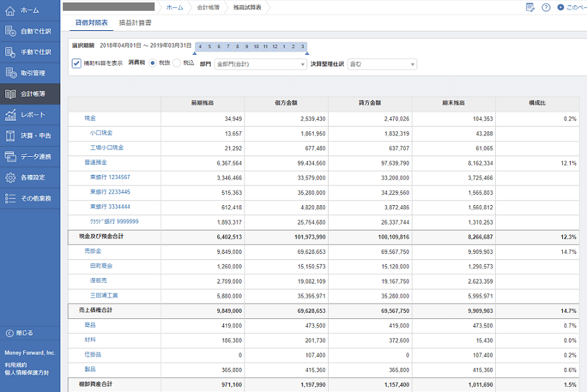The image size is (587, 392).
Task: Open the レポート chart icon
Action: coord(10,115)
